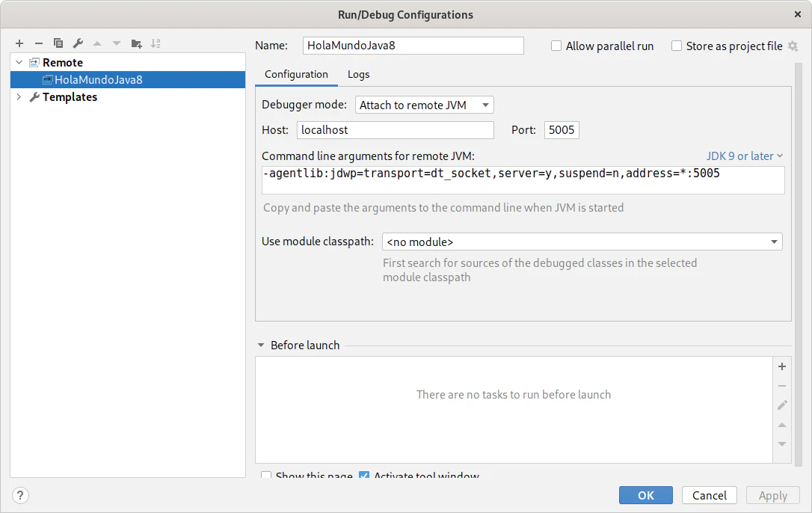
Task: Click the Remove Configuration minus icon
Action: click(x=39, y=43)
